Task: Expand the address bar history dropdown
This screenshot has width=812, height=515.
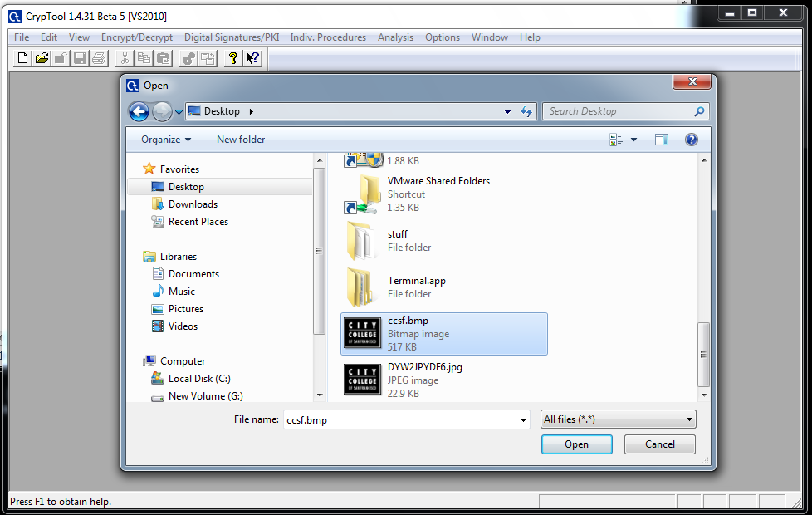Action: 507,111
